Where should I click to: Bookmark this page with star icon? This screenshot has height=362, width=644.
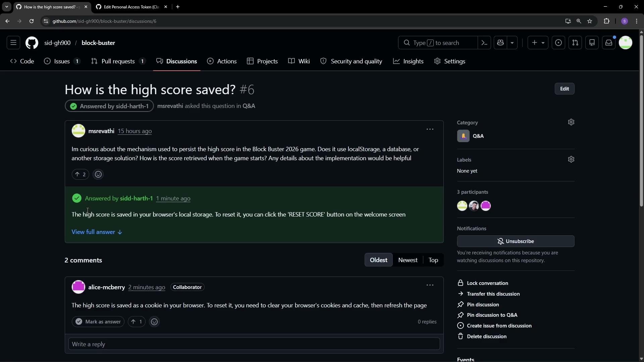click(x=590, y=21)
